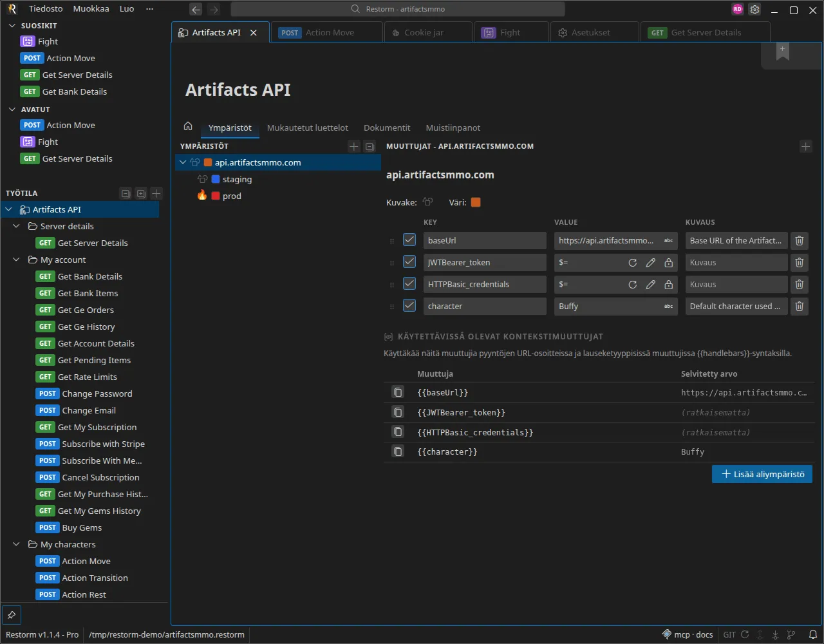Collapse all environments in the YMPÄRISTÖT list
This screenshot has height=644, width=824.
pyautogui.click(x=370, y=146)
